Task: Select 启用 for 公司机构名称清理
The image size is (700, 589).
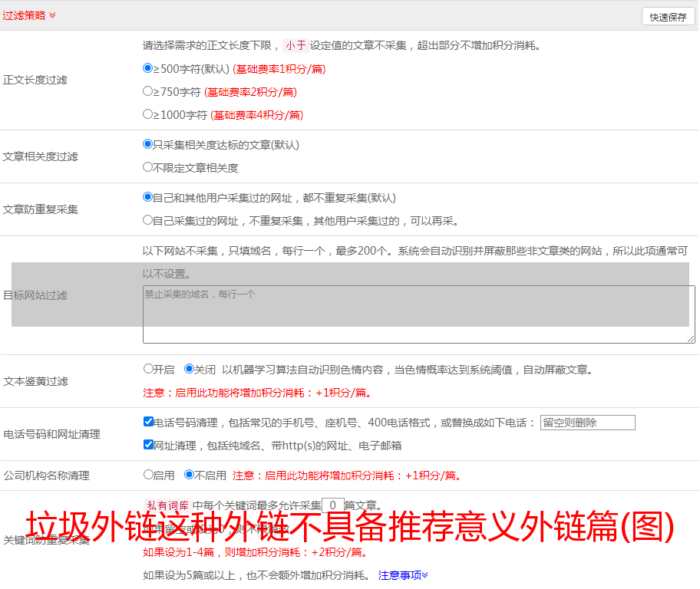Action: 149,475
